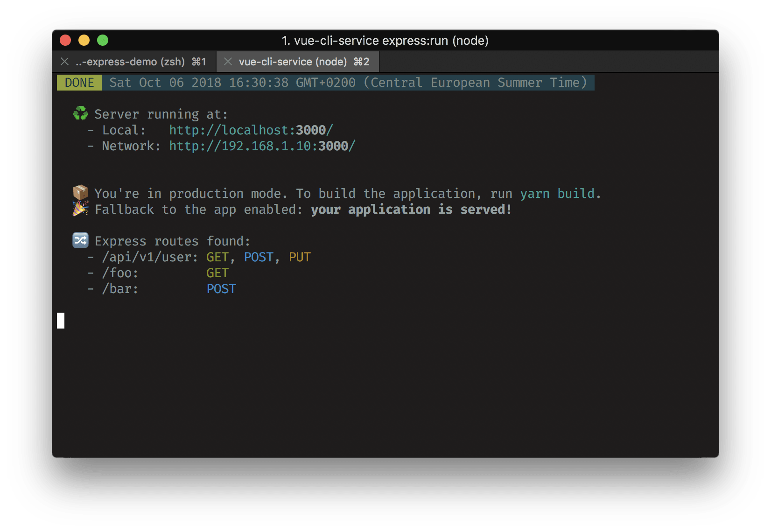The height and width of the screenshot is (532, 771).
Task: Click the 'Server running at:' heading
Action: 161,114
